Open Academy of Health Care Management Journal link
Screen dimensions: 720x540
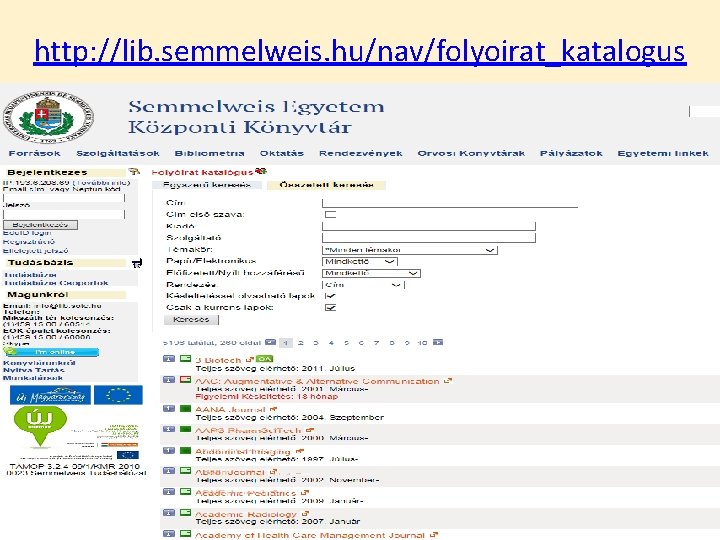310,535
